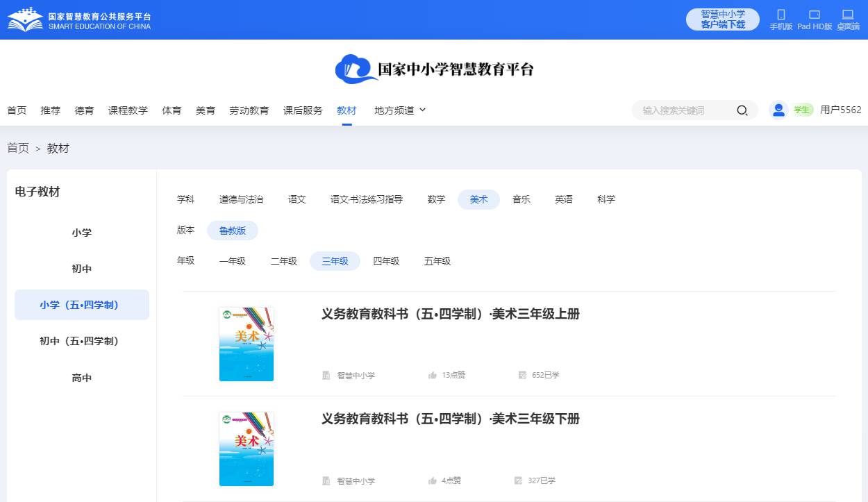Choose grade 一年级
Viewport: 868px width, 502px height.
[233, 261]
